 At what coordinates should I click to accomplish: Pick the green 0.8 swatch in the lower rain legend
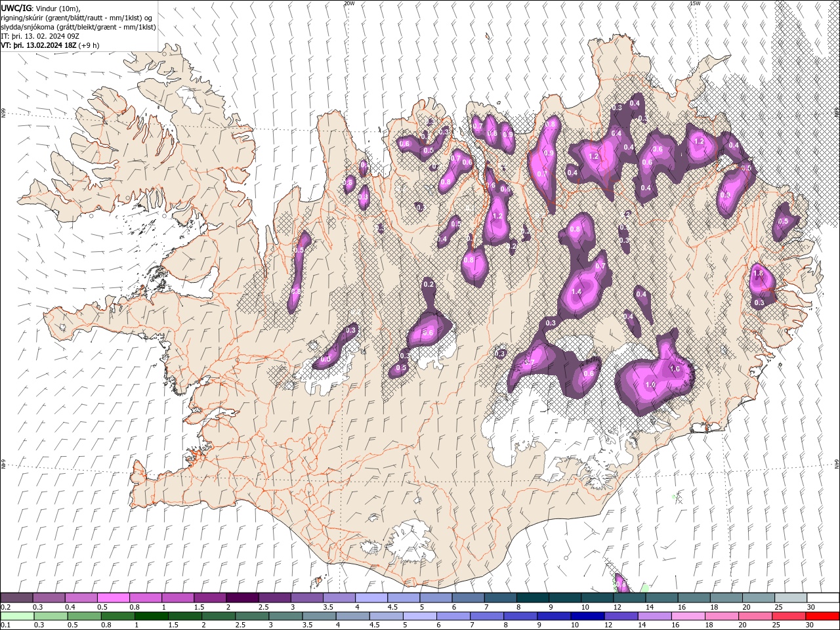click(118, 616)
